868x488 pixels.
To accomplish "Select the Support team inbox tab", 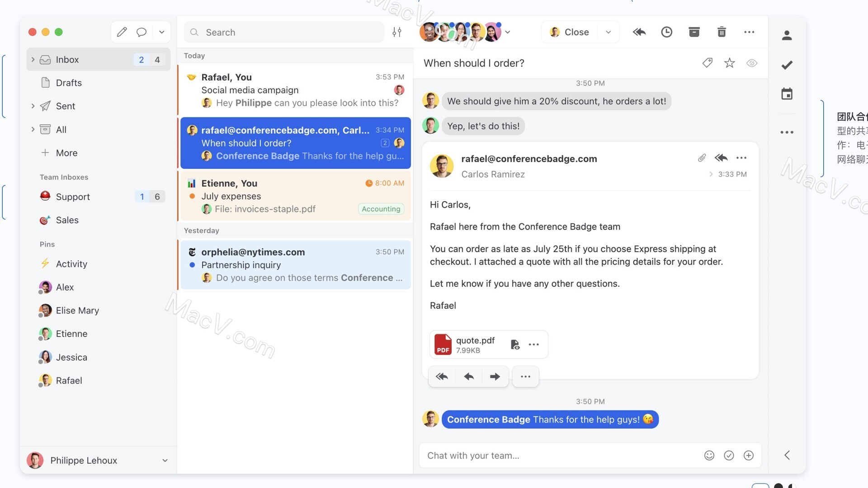I will [x=73, y=196].
